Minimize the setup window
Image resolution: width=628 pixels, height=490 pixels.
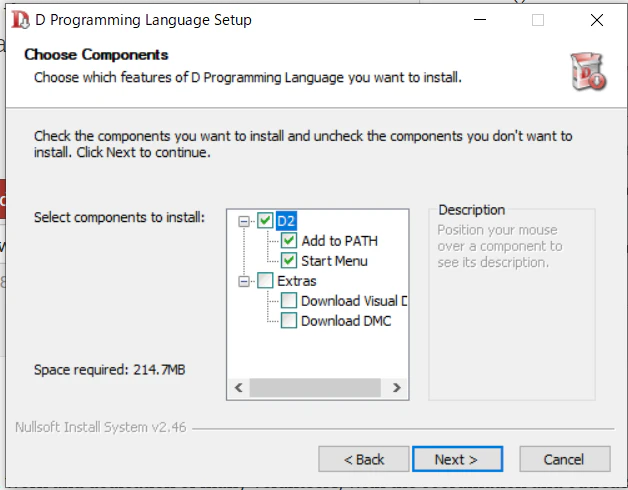[480, 20]
